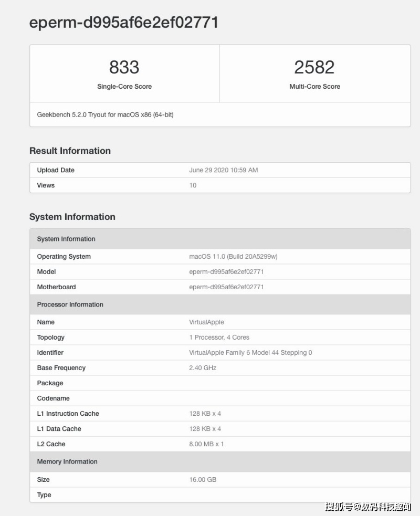Click the Operating System label
The image size is (420, 516).
[64, 257]
